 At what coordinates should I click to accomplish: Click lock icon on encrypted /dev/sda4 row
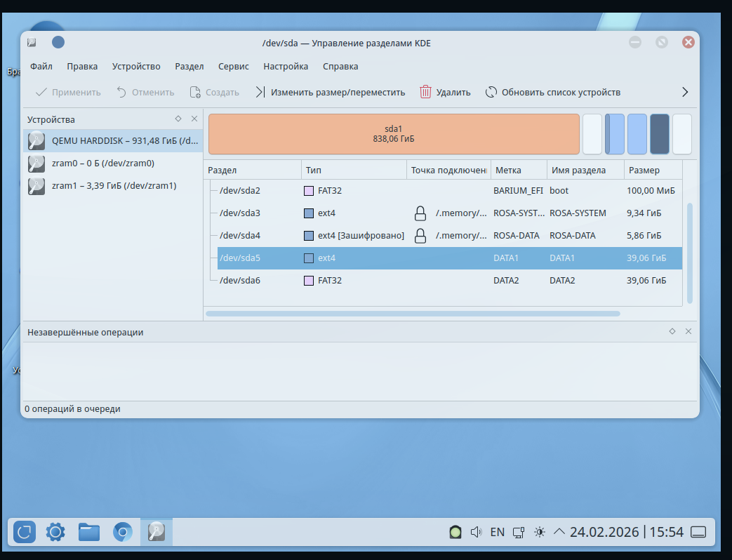(420, 236)
